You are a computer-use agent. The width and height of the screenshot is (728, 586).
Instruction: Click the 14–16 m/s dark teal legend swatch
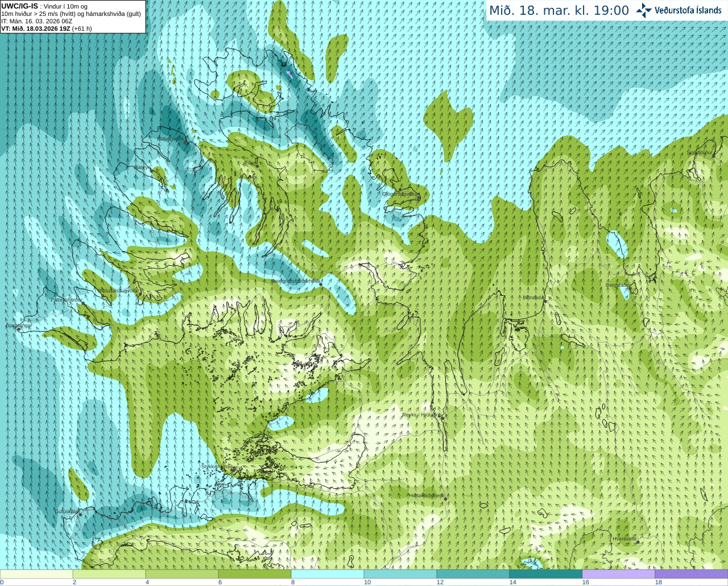click(546, 574)
